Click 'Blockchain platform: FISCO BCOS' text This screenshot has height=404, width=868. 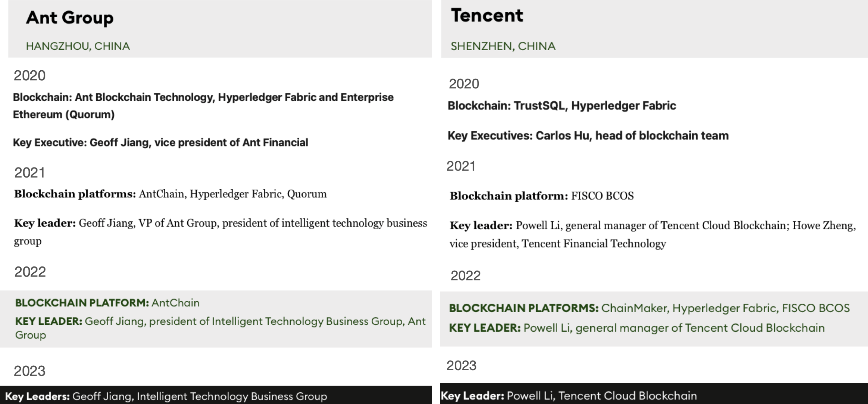point(541,196)
